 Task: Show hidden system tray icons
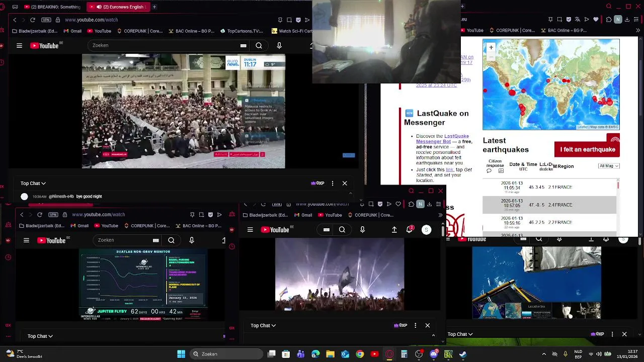click(544, 354)
